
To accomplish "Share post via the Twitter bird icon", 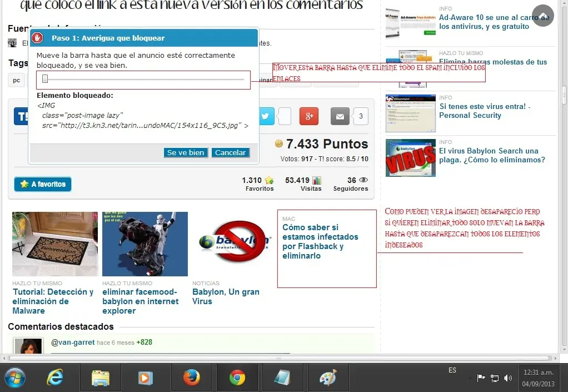I will (x=266, y=116).
